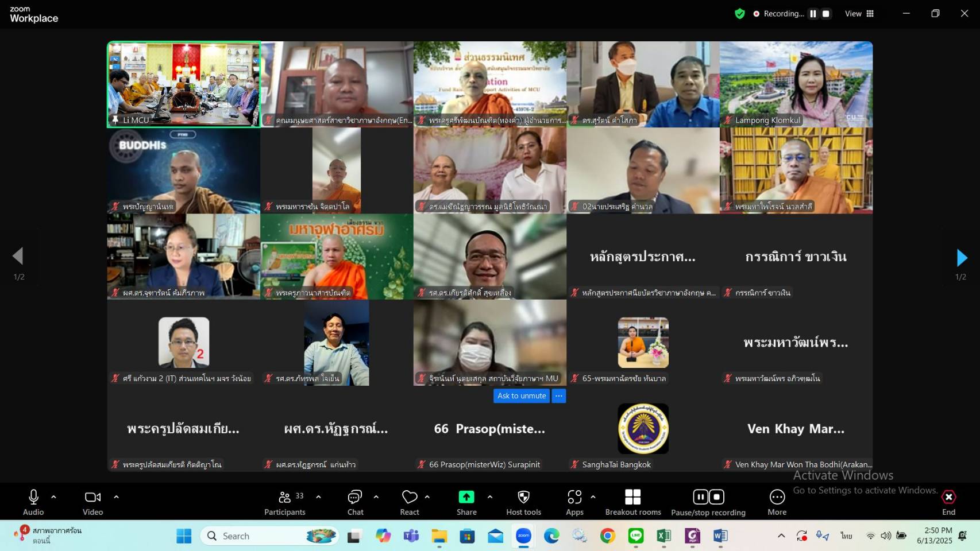
Task: Select the Li MCU video tile
Action: (184, 84)
